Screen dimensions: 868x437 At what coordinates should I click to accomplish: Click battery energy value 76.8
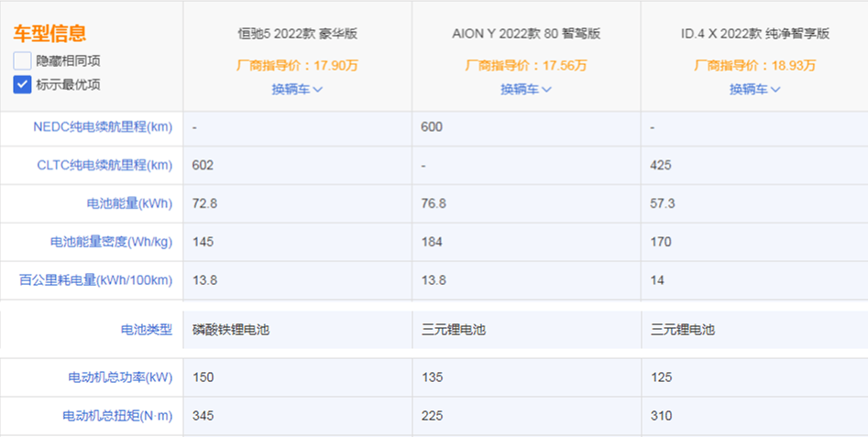(434, 203)
